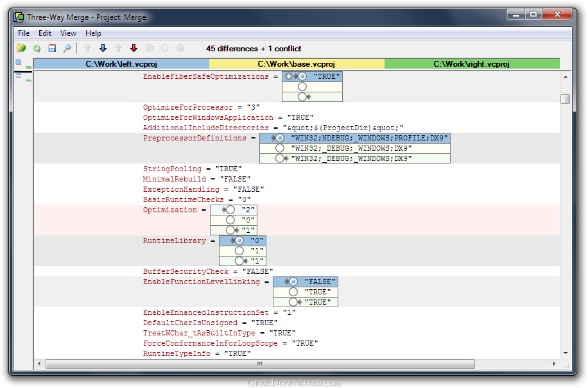Click the TreatWChar_tAsBuiltInType attribute line
Viewport: 588px width, 388px height.
(220, 333)
